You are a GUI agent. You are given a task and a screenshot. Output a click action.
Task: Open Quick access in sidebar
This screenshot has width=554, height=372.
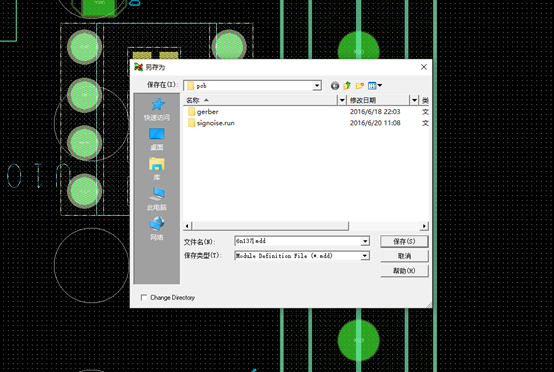[x=157, y=110]
